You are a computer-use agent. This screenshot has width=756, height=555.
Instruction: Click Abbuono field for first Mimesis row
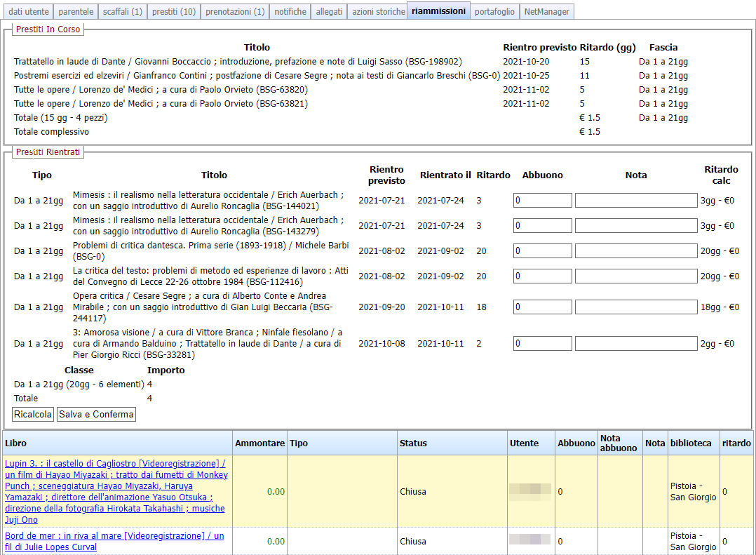(542, 201)
